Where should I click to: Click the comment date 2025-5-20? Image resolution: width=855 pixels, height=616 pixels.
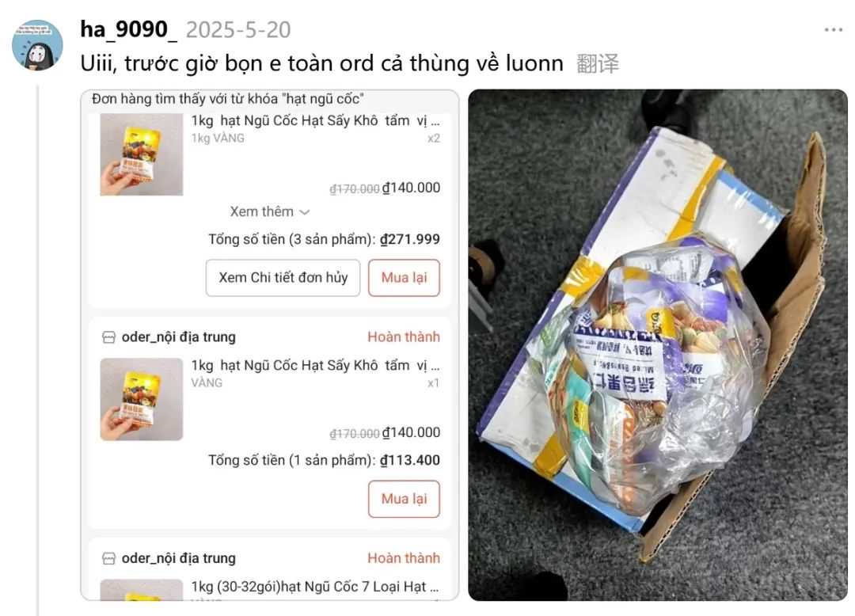click(238, 30)
